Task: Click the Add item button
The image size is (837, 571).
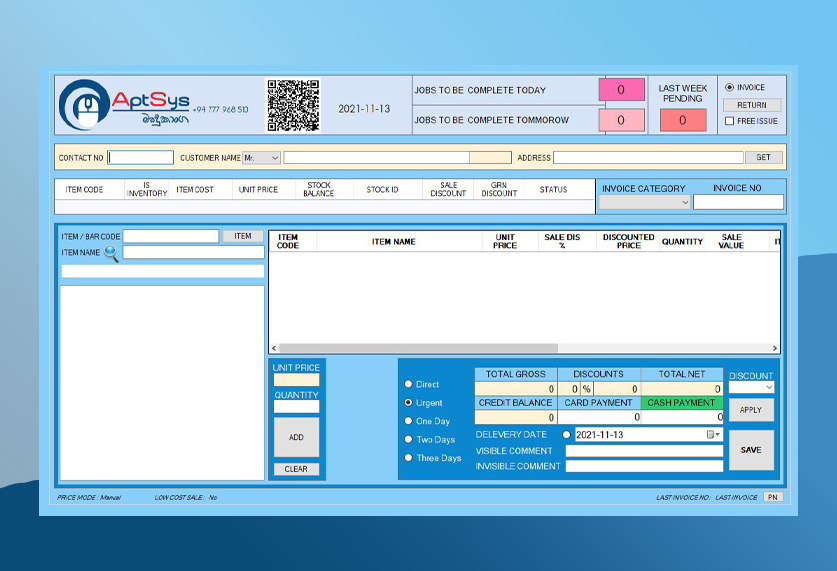Action: click(x=296, y=437)
